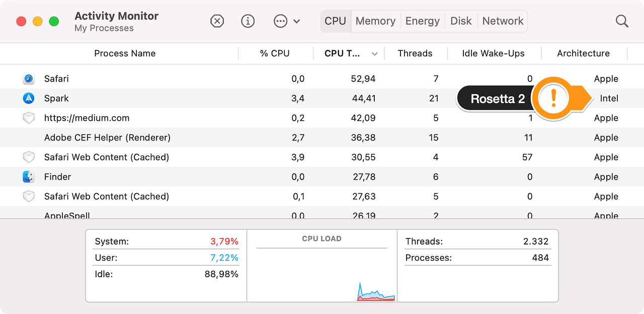The width and height of the screenshot is (644, 314).
Task: Sort by Process Name column
Action: [x=125, y=53]
